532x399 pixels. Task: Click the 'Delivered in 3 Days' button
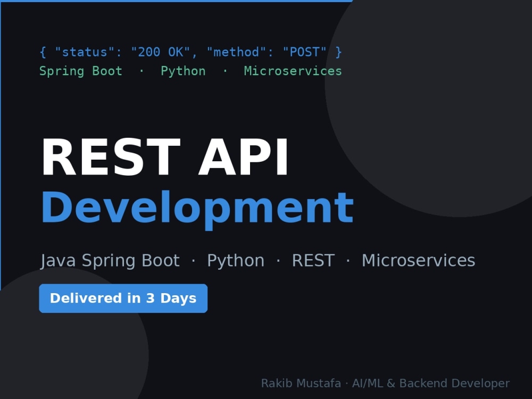point(123,298)
